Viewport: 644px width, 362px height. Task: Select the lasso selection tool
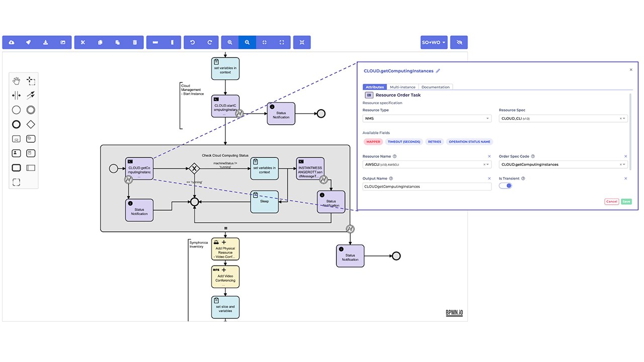pyautogui.click(x=31, y=80)
